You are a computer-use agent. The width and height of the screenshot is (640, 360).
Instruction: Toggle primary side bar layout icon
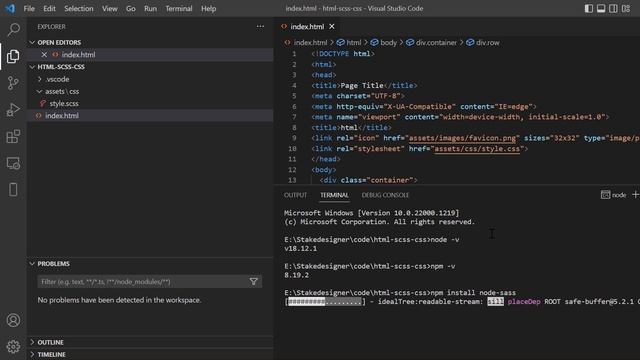[589, 9]
